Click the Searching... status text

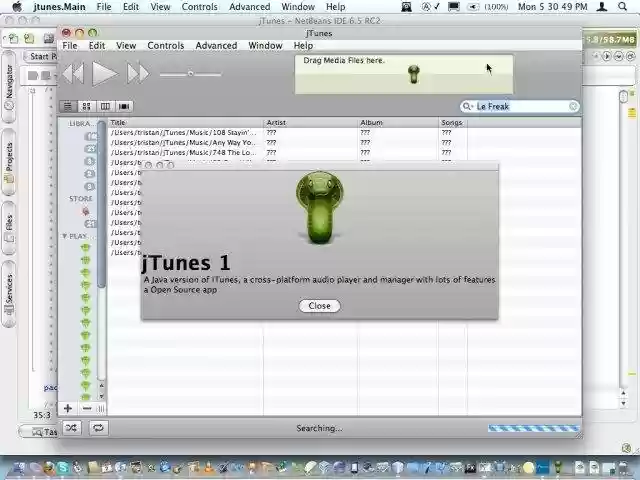(x=319, y=428)
